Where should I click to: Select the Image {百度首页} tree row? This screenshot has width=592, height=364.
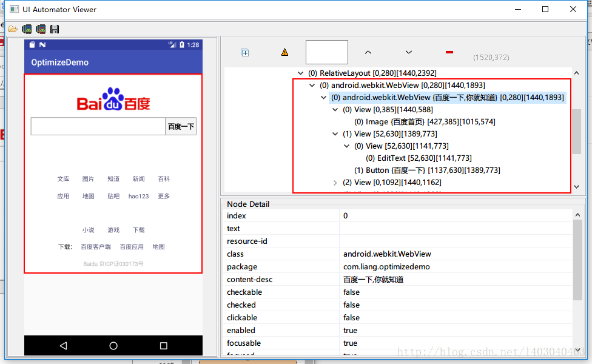425,121
